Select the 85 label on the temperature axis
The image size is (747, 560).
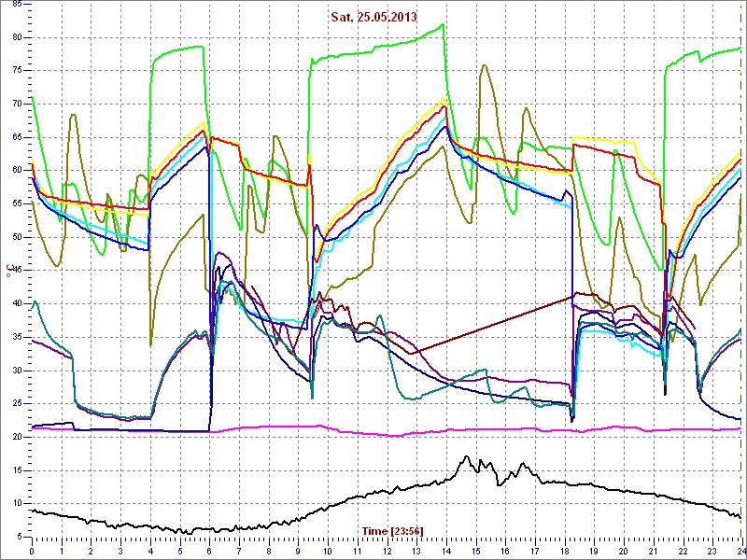point(16,5)
